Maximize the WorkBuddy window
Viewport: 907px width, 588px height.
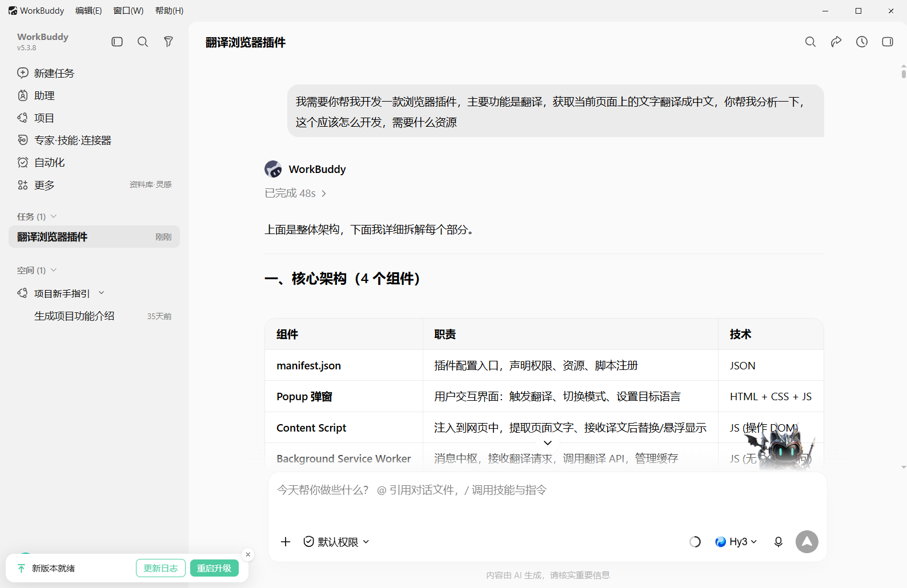(x=858, y=11)
